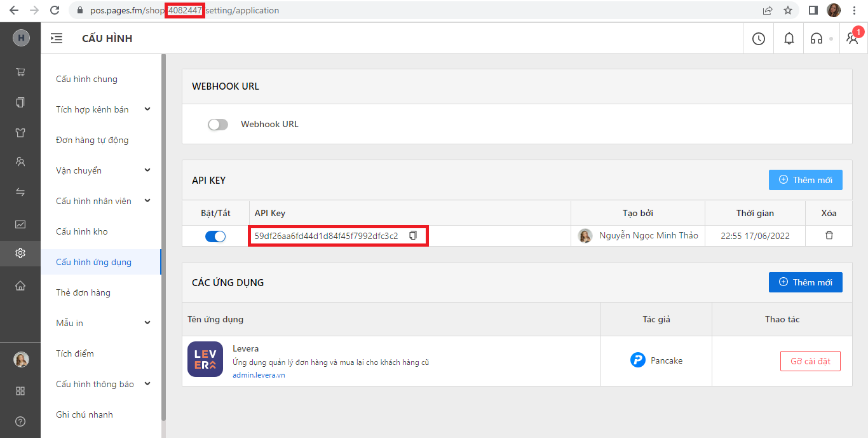Click the Gỡ cài đặt button for Levera
This screenshot has width=868, height=438.
click(x=810, y=361)
